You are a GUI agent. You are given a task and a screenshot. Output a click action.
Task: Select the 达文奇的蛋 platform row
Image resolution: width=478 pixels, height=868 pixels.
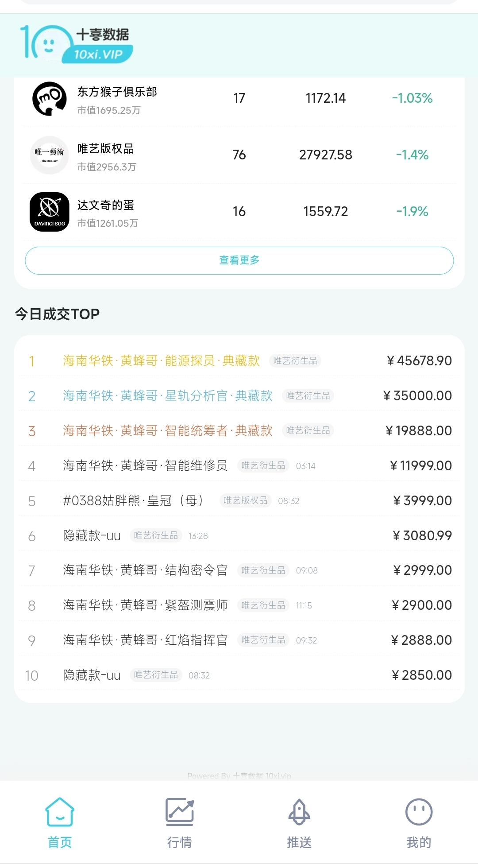coord(239,212)
